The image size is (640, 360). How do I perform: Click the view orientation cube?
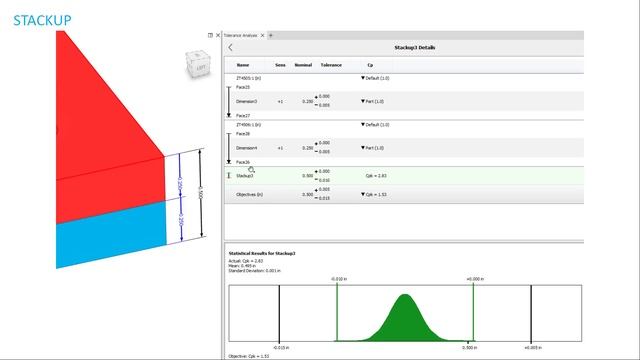pyautogui.click(x=198, y=64)
